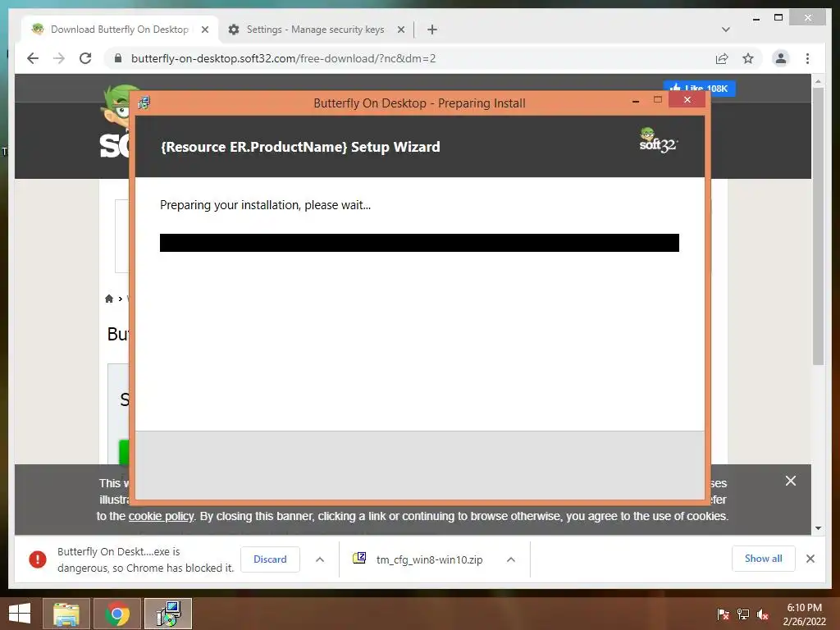840x630 pixels.
Task: Click the zip file icon in downloads bar
Action: pyautogui.click(x=359, y=558)
